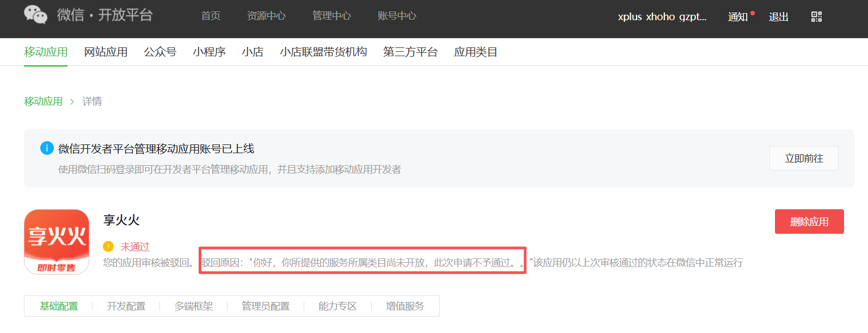Image resolution: width=868 pixels, height=333 pixels.
Task: Select the 小程序 tab
Action: [209, 52]
